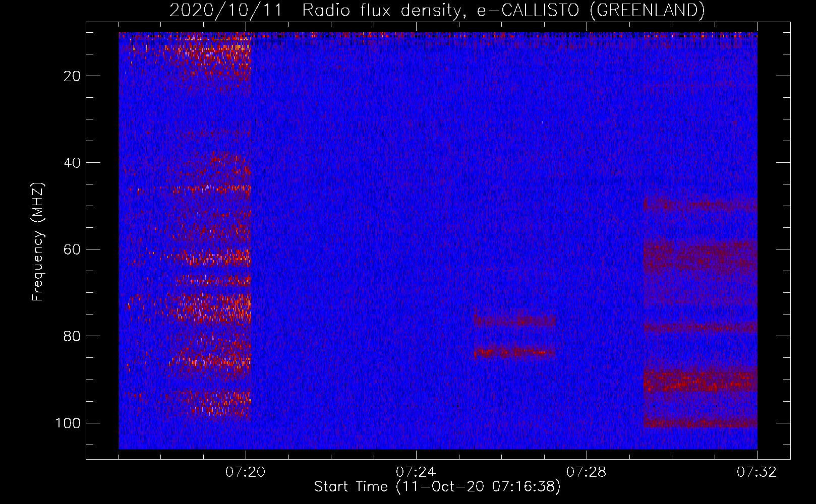The height and width of the screenshot is (504, 816).
Task: Click the 60 frequency tick label
Action: click(x=73, y=249)
